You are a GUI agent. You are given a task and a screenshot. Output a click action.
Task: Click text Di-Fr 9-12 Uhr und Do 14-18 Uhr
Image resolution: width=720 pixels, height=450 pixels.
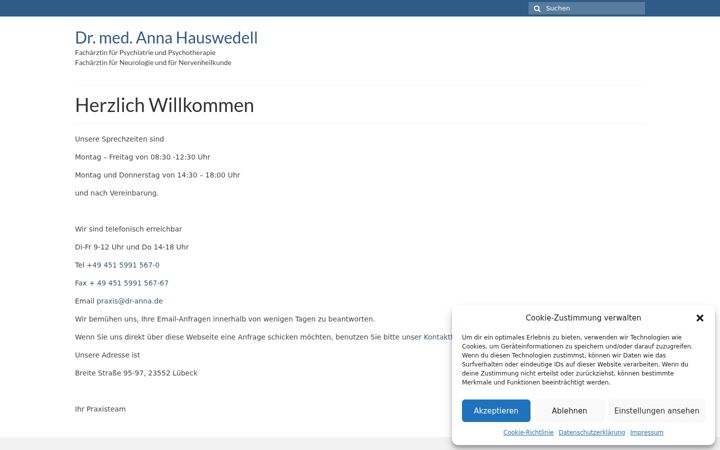132,247
